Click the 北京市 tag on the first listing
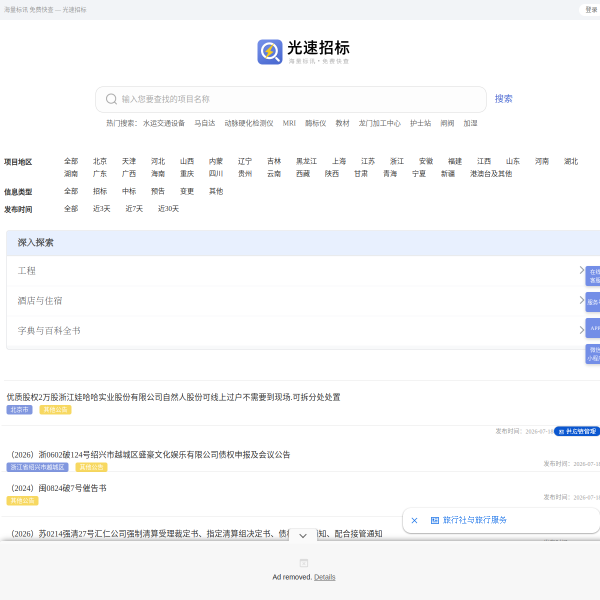 (x=20, y=410)
